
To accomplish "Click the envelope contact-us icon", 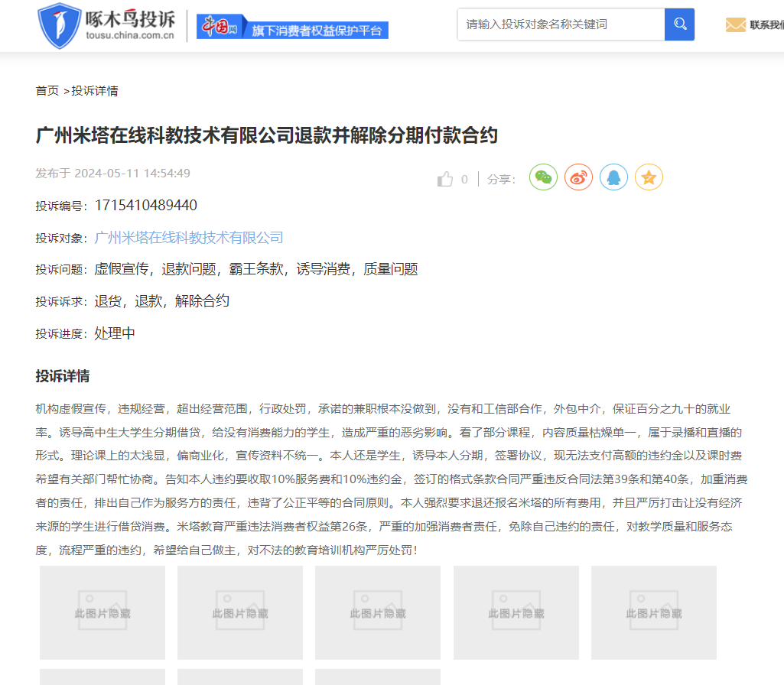I will pos(736,24).
